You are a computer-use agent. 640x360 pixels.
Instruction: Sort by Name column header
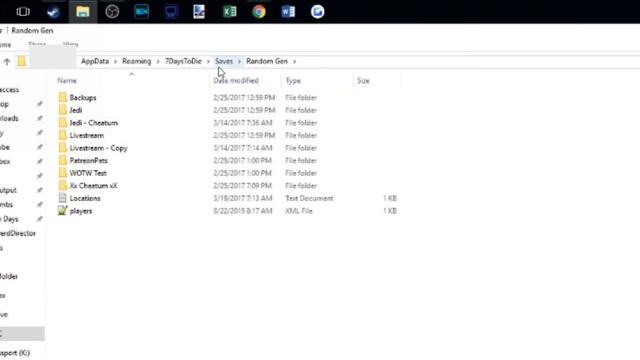pos(67,81)
